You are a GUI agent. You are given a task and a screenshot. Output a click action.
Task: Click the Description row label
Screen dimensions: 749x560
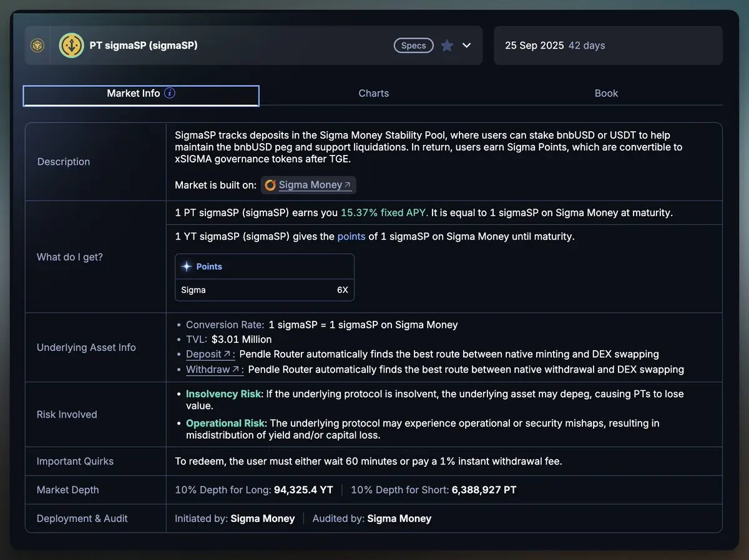pos(64,162)
